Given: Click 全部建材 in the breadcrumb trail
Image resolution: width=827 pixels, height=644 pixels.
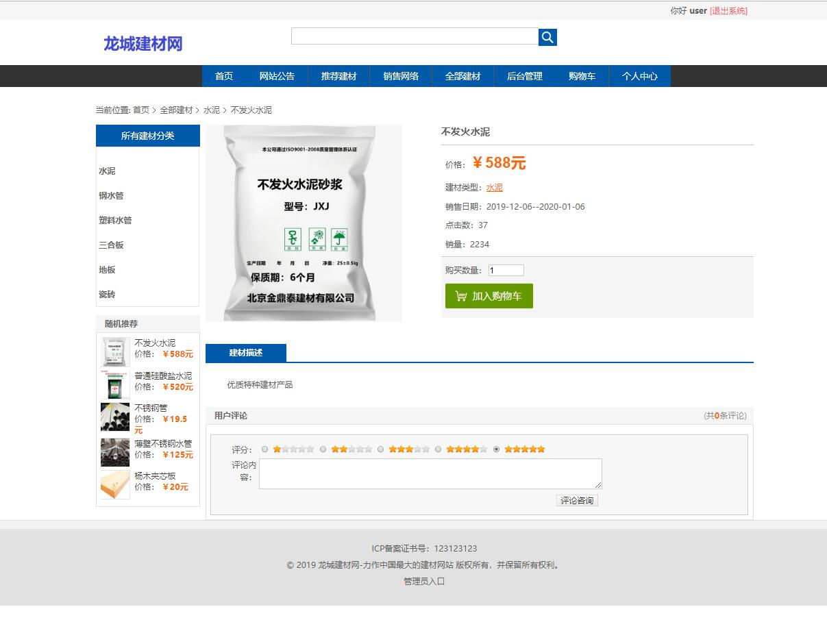Looking at the screenshot, I should [175, 110].
